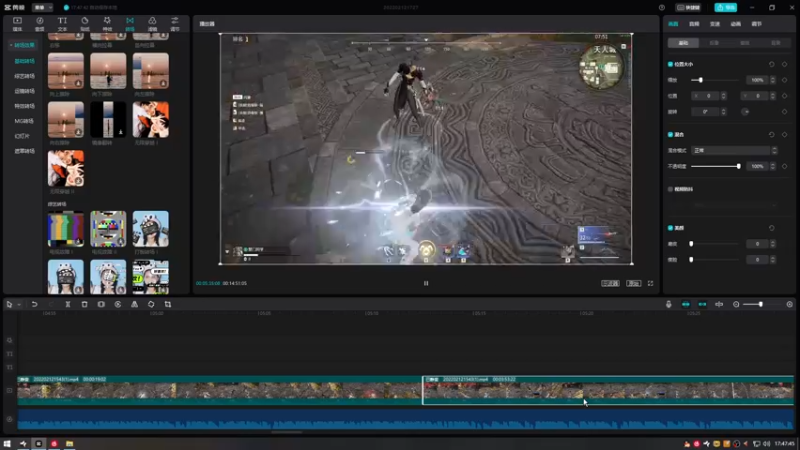Image resolution: width=800 pixels, height=450 pixels.
Task: Toggle the blend (混合) checkbox
Action: tap(670, 135)
